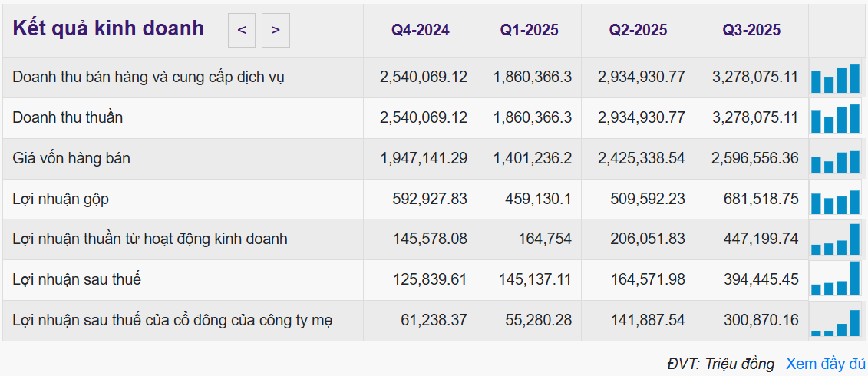This screenshot has width=868, height=376.
Task: Select the Q2-2025 column header
Action: click(639, 31)
